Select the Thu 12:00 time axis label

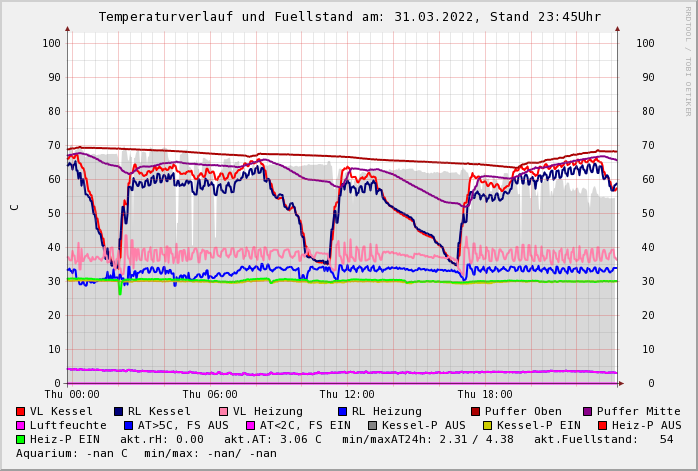point(347,395)
